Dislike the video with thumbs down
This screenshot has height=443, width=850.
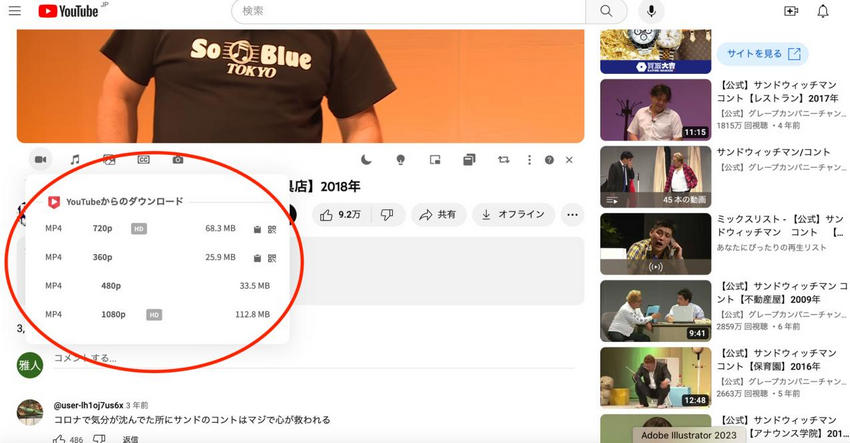(x=388, y=215)
